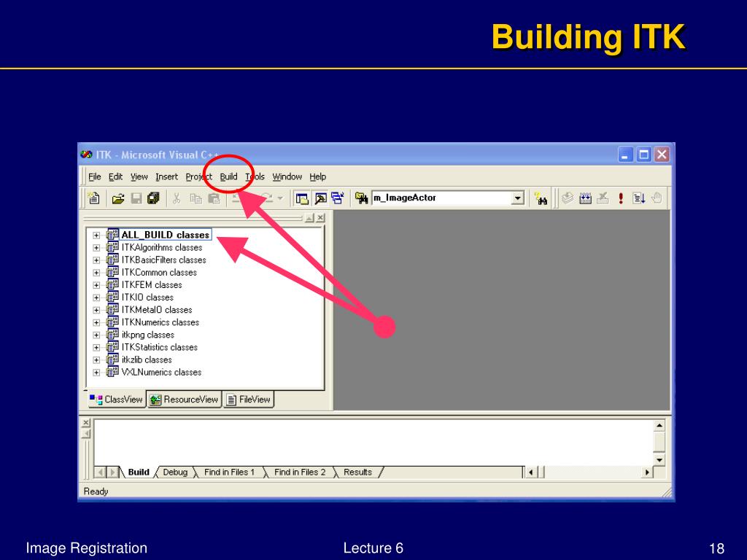
Task: Switch to the ClassView tab
Action: (116, 399)
